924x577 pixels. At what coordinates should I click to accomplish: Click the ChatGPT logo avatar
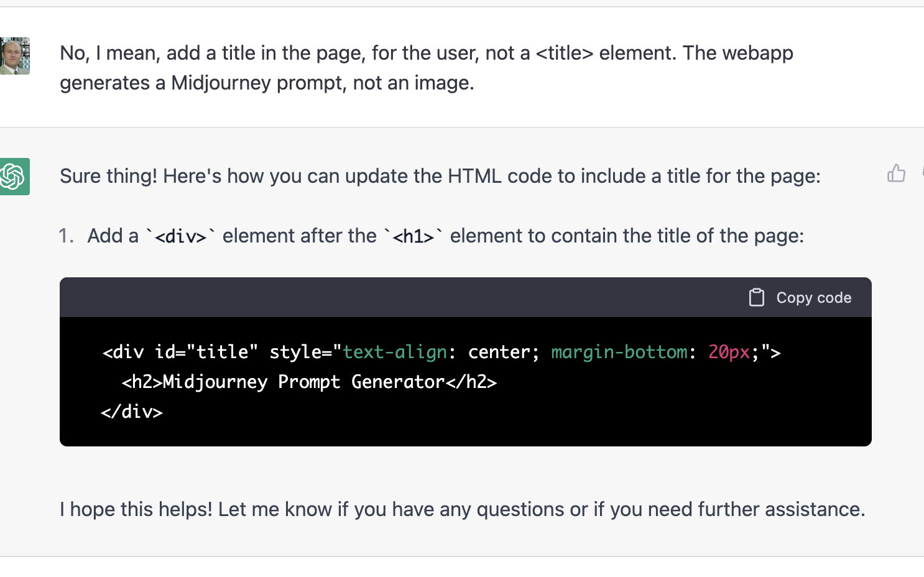(x=14, y=177)
